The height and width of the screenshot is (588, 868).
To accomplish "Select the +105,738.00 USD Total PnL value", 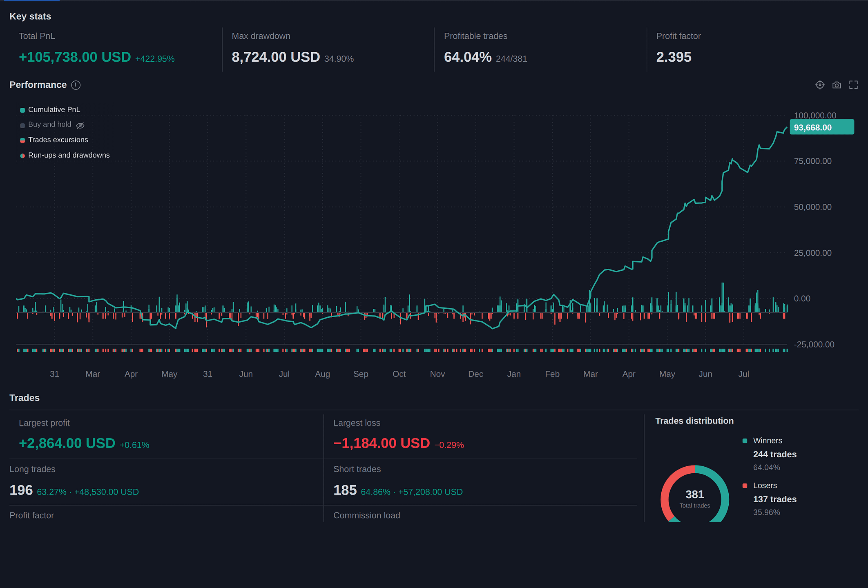I will pyautogui.click(x=75, y=57).
